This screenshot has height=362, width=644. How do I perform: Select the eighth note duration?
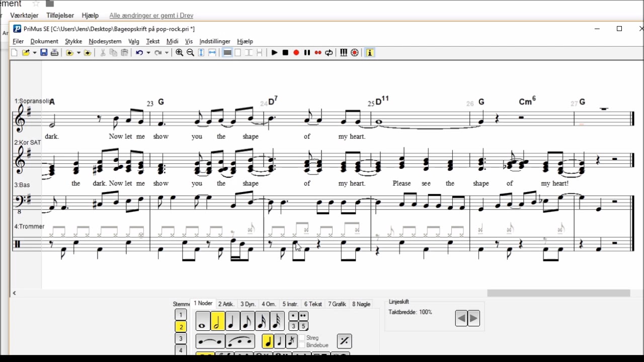point(247,321)
